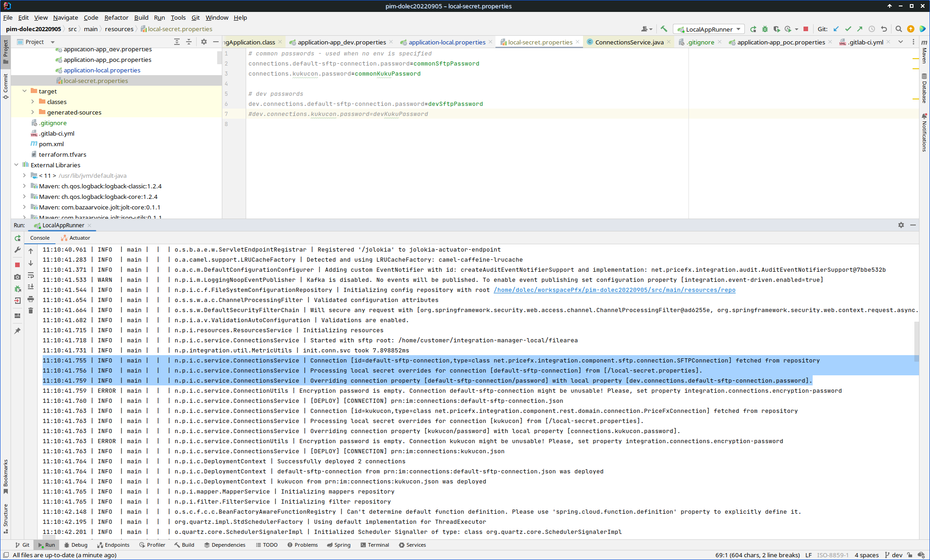
Task: Restore layout icon in Run panel
Action: [17, 316]
